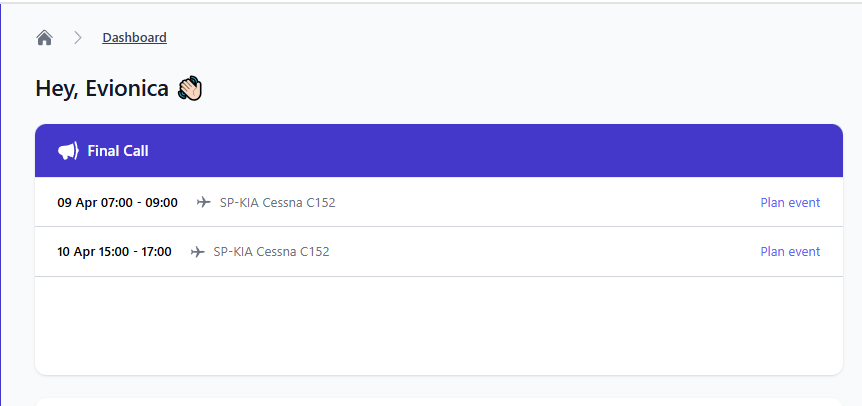Open SP-KIA Cessna C152 on 09 Apr row
This screenshot has height=406, width=862.
click(278, 203)
